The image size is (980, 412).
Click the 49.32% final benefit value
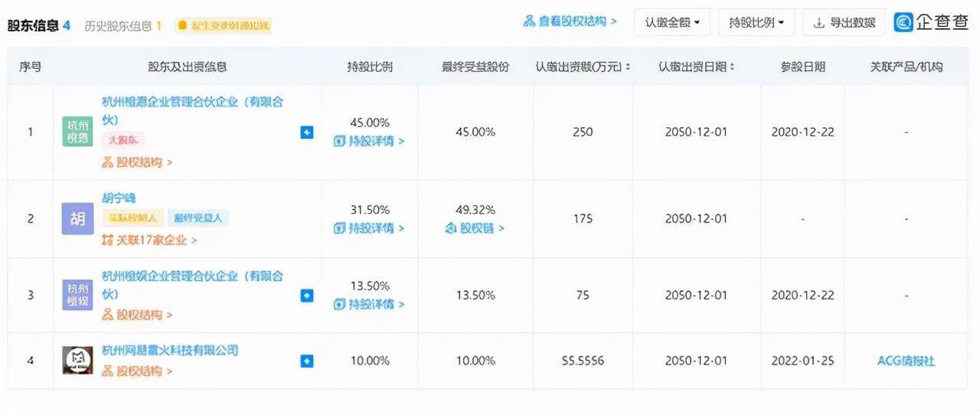pos(475,209)
